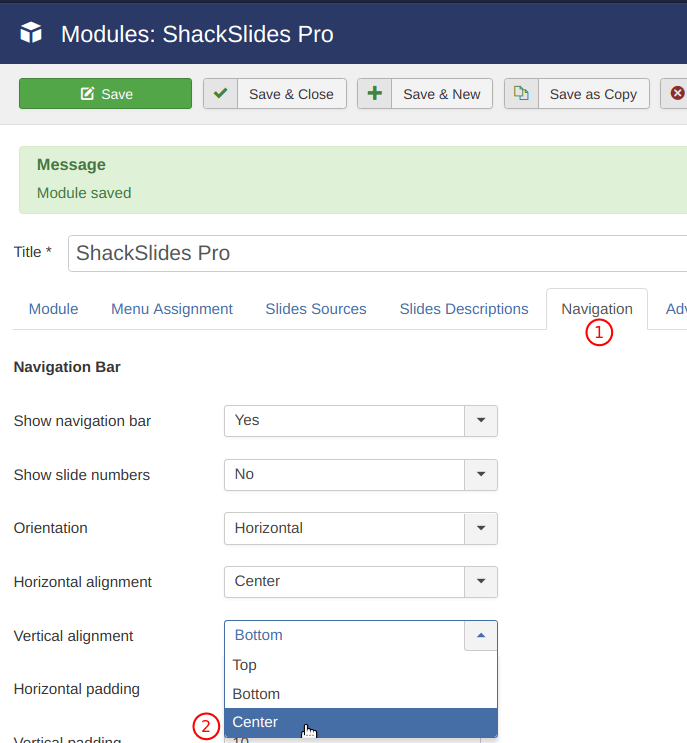This screenshot has height=743, width=687.
Task: Click Save & New button label
Action: (442, 94)
